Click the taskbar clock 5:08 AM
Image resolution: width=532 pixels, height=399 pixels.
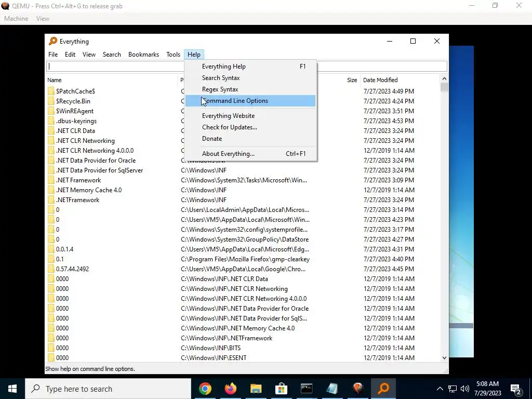[x=487, y=384]
